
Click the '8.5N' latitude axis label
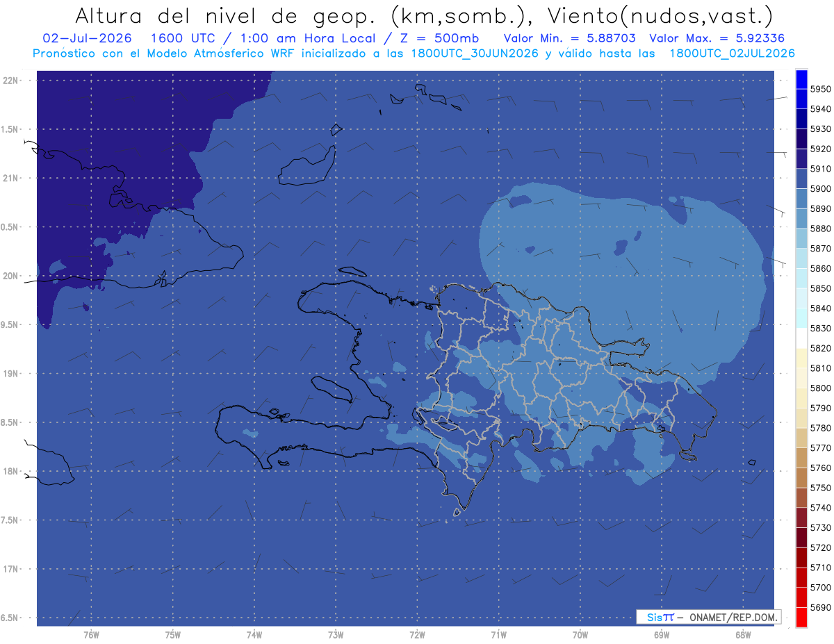coord(10,422)
